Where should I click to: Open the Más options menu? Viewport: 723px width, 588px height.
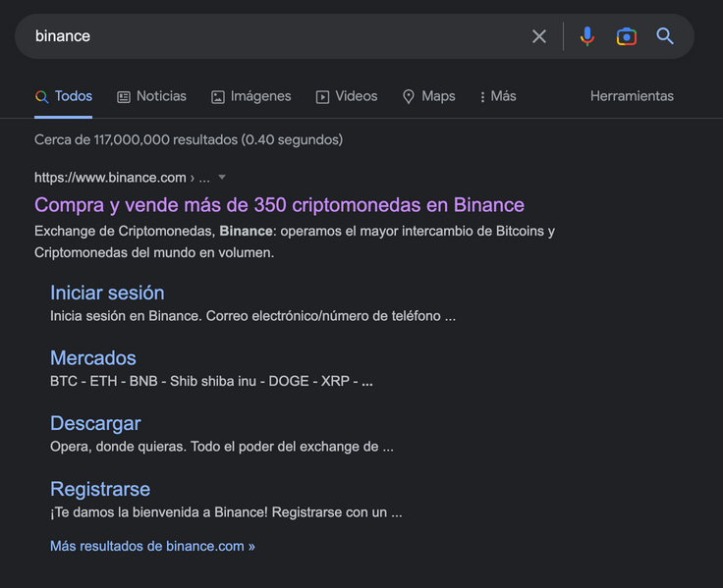pos(498,96)
